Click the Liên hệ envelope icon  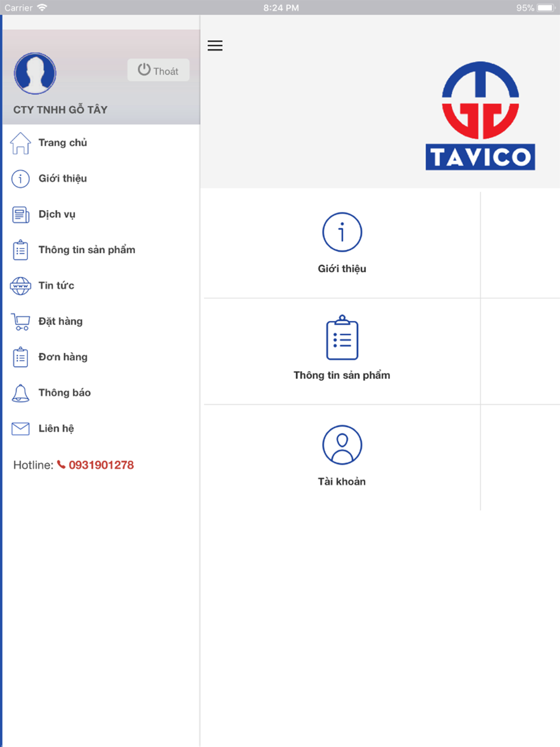click(x=21, y=429)
